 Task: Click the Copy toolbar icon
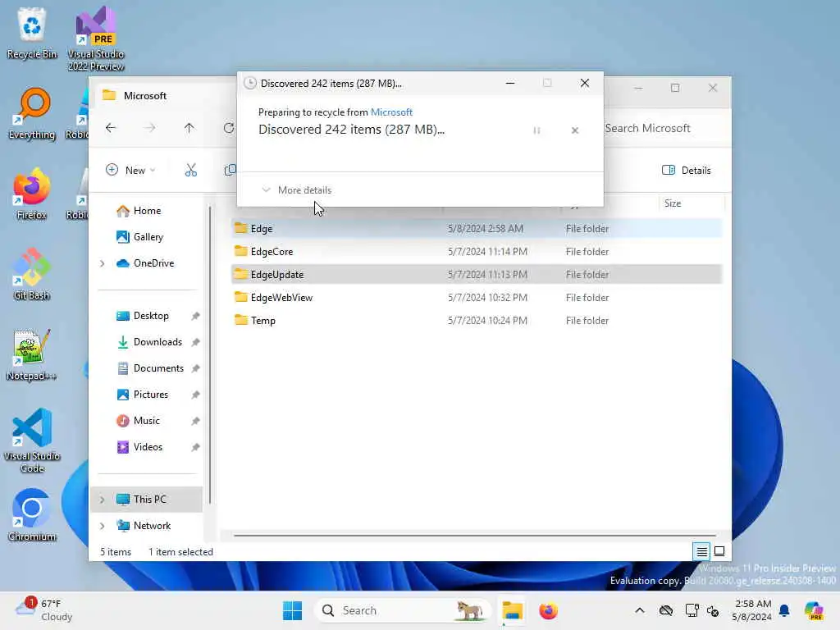230,171
